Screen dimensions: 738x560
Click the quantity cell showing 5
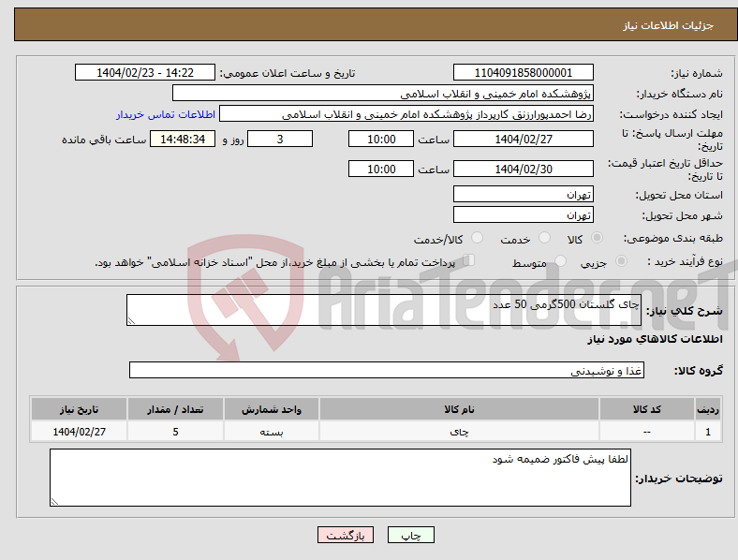(175, 431)
